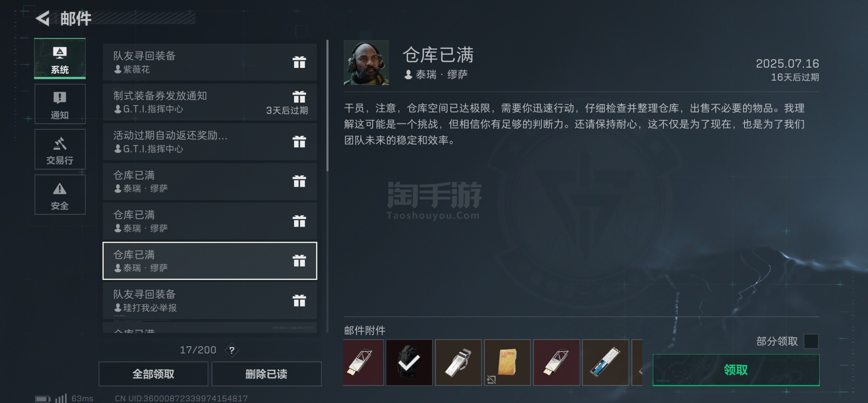Viewport: 868px width, 403px height.
Task: Select the orange document attachment
Action: pyautogui.click(x=507, y=362)
